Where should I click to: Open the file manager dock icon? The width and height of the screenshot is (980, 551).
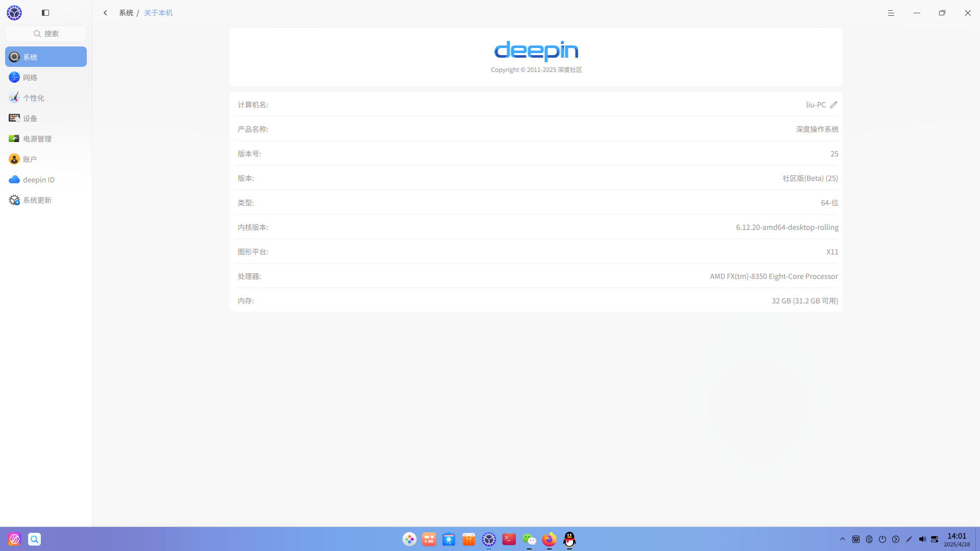coord(449,539)
